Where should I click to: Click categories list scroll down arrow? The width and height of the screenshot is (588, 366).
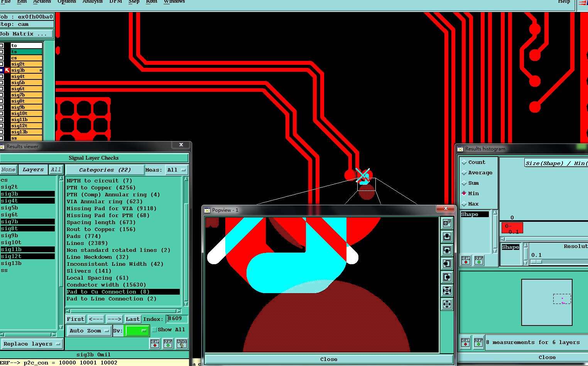tap(186, 304)
